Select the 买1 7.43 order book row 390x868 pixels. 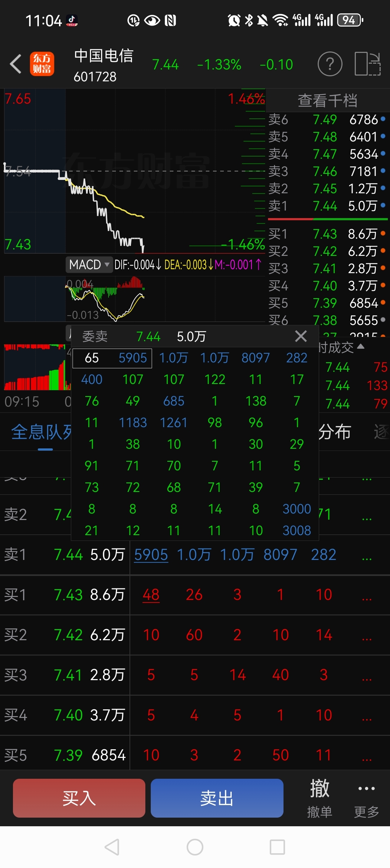[327, 234]
